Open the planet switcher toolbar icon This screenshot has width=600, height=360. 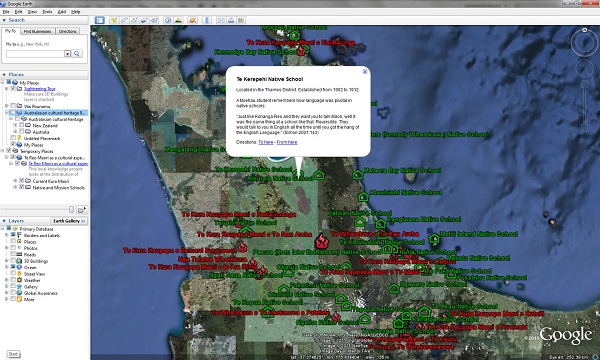coord(192,20)
